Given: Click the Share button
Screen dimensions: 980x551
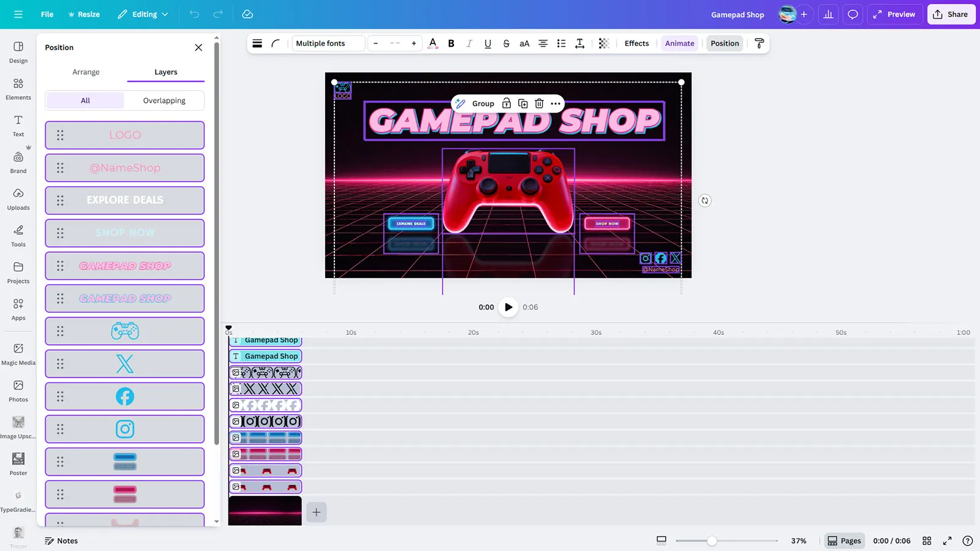Looking at the screenshot, I should coord(951,14).
